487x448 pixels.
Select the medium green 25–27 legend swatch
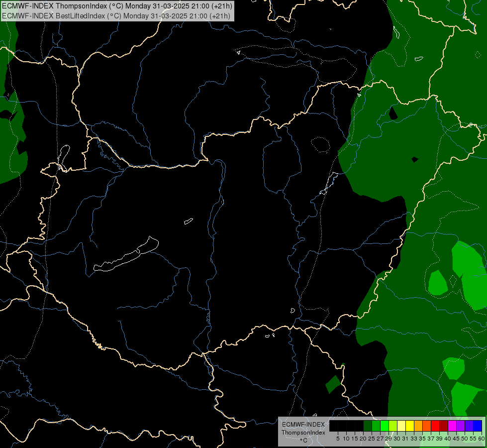(376, 426)
